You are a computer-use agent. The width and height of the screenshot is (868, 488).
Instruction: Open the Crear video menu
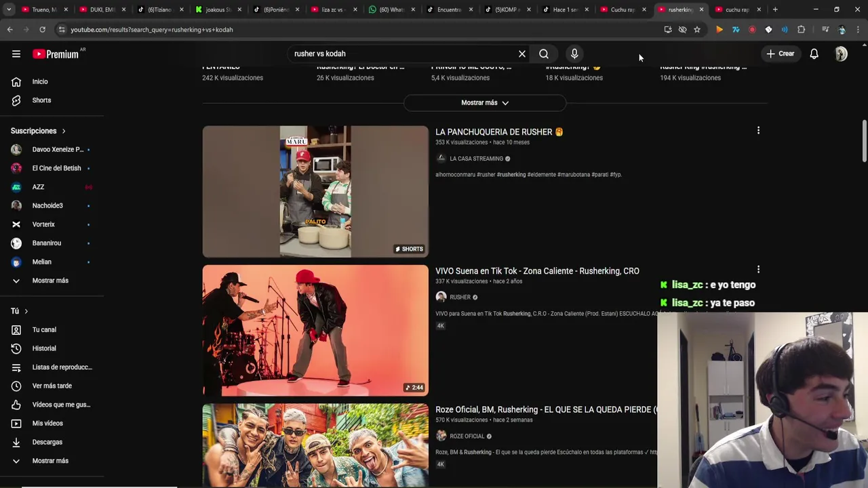(780, 54)
